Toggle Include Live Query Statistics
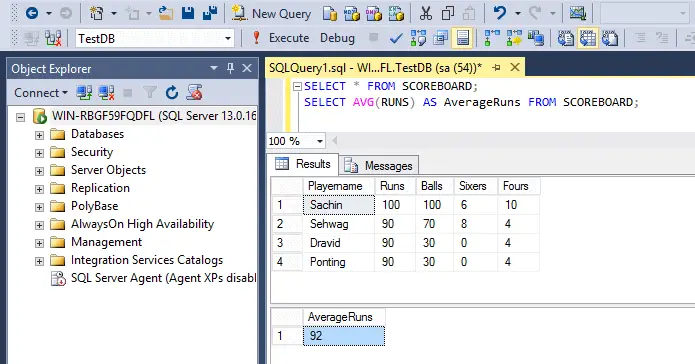The height and width of the screenshot is (364, 695). tap(514, 39)
